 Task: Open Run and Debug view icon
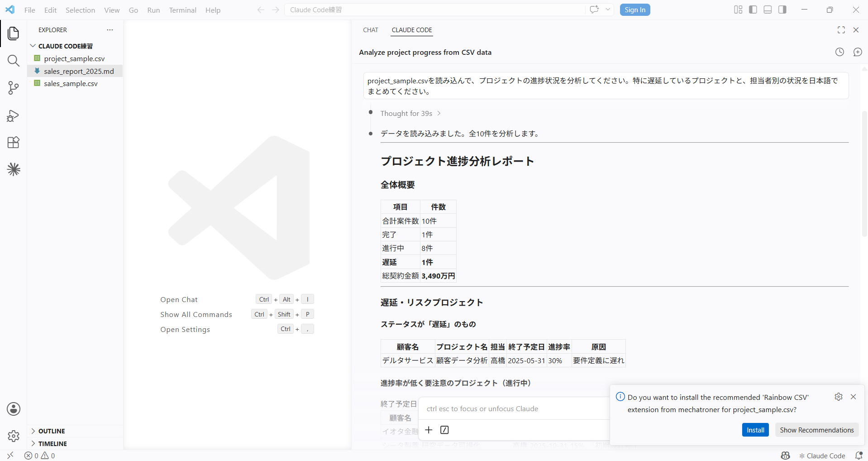(x=14, y=115)
